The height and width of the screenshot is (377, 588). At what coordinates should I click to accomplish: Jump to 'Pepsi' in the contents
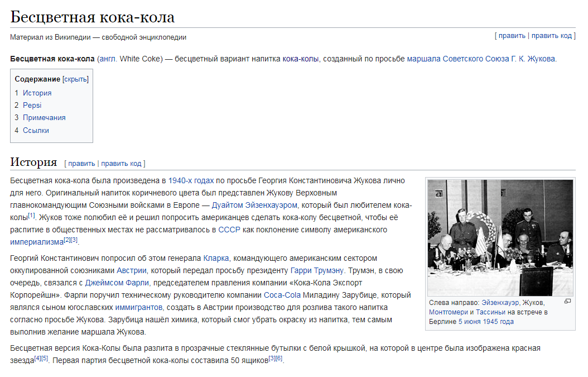(x=32, y=106)
